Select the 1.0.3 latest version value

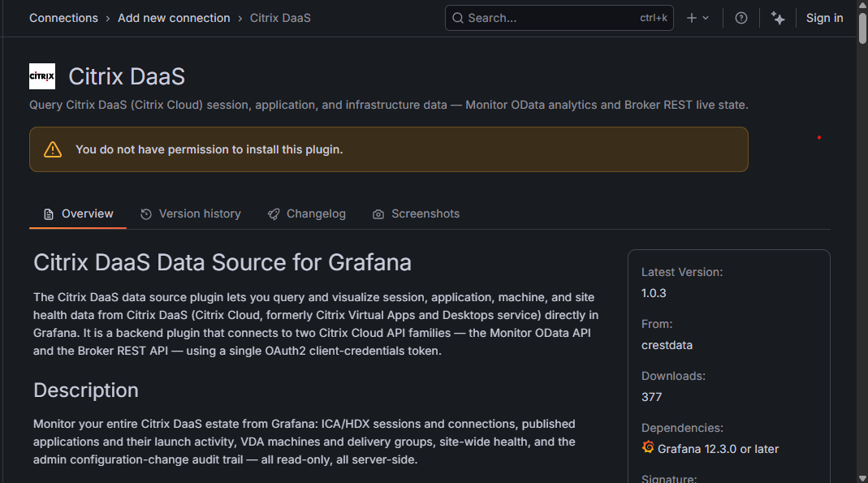(654, 293)
